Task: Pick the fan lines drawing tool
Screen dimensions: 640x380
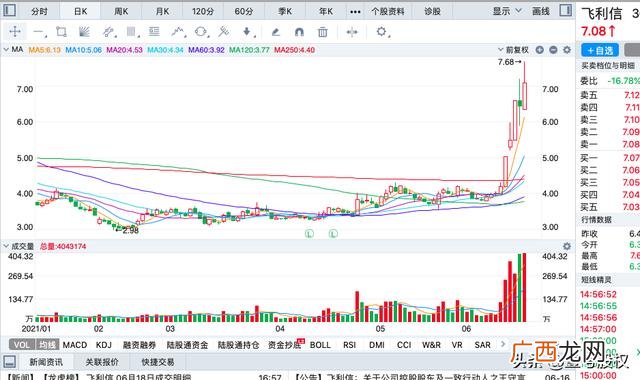Action: click(84, 32)
